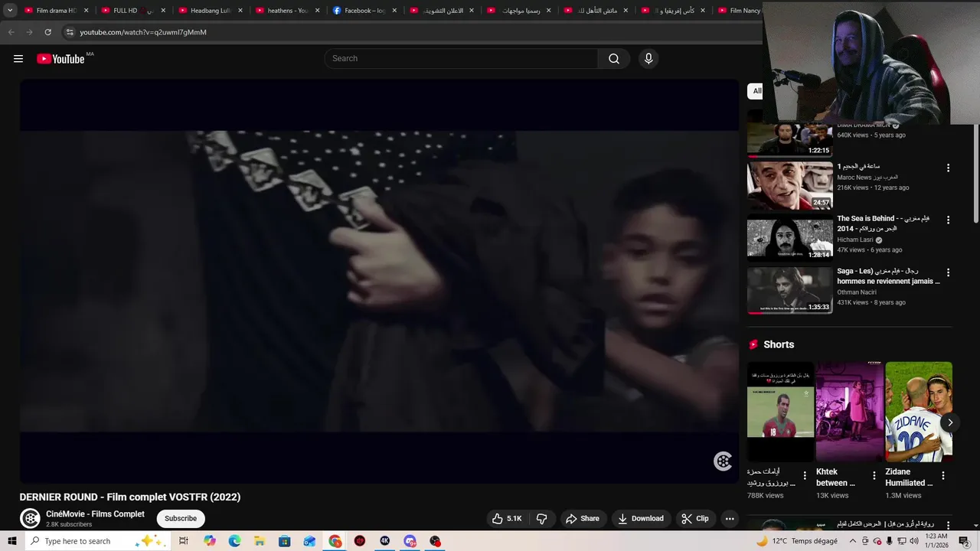Download the video
The width and height of the screenshot is (980, 551).
pos(641,519)
